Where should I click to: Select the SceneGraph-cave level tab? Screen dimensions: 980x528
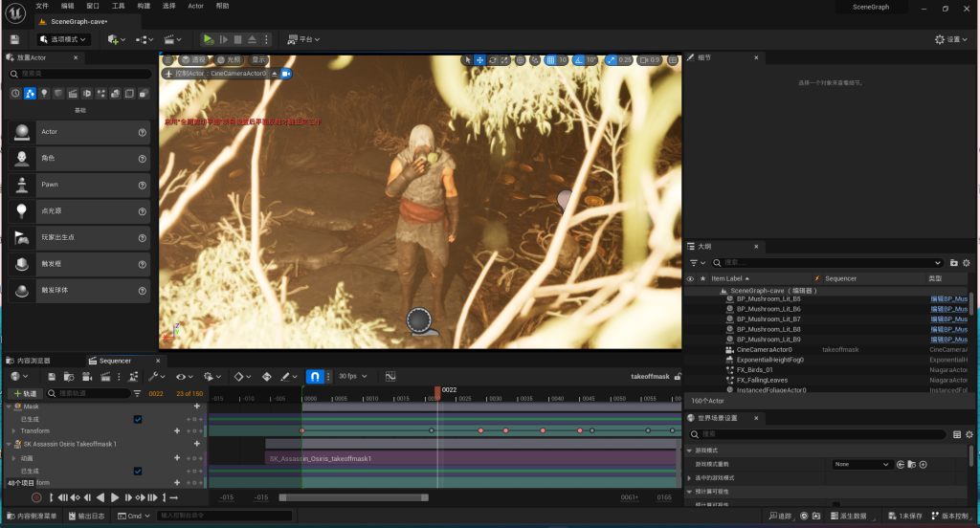coord(78,21)
